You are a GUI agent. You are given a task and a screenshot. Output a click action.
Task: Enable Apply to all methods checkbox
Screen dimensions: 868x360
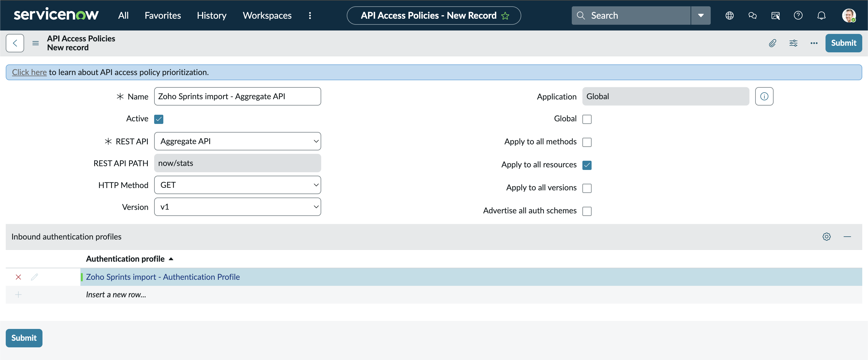tap(587, 142)
